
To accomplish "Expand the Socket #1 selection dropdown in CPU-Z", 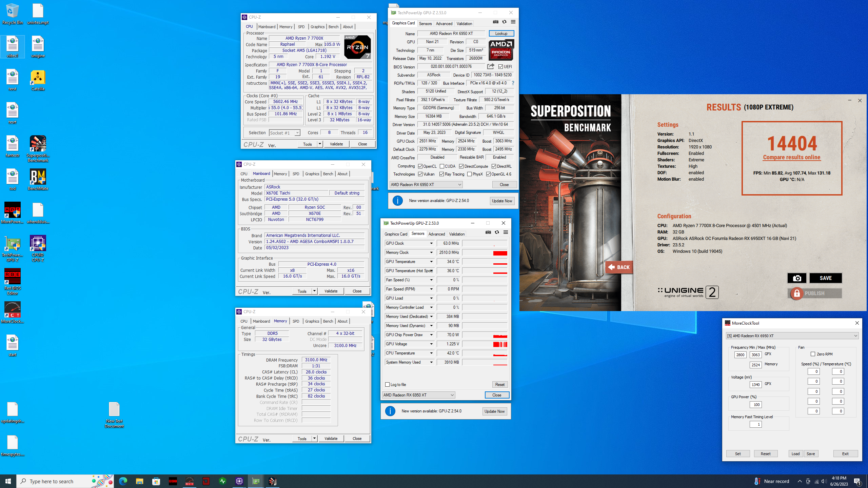I will pyautogui.click(x=297, y=133).
